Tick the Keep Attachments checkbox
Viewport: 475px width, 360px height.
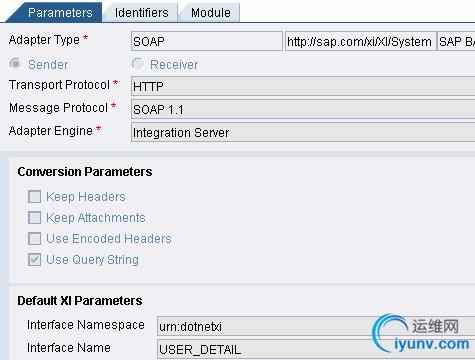click(x=35, y=218)
